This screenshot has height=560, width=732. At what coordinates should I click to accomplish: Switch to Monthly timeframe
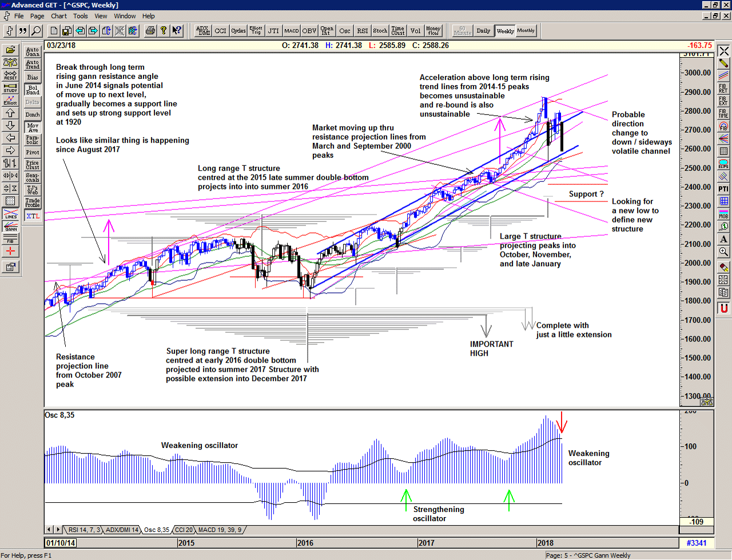(x=526, y=31)
